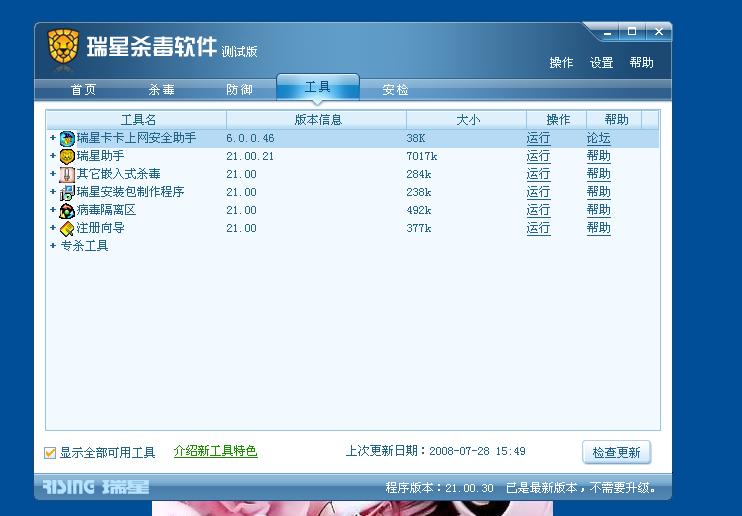Sort by the 版本信息 column header
This screenshot has height=516, width=742.
click(317, 120)
